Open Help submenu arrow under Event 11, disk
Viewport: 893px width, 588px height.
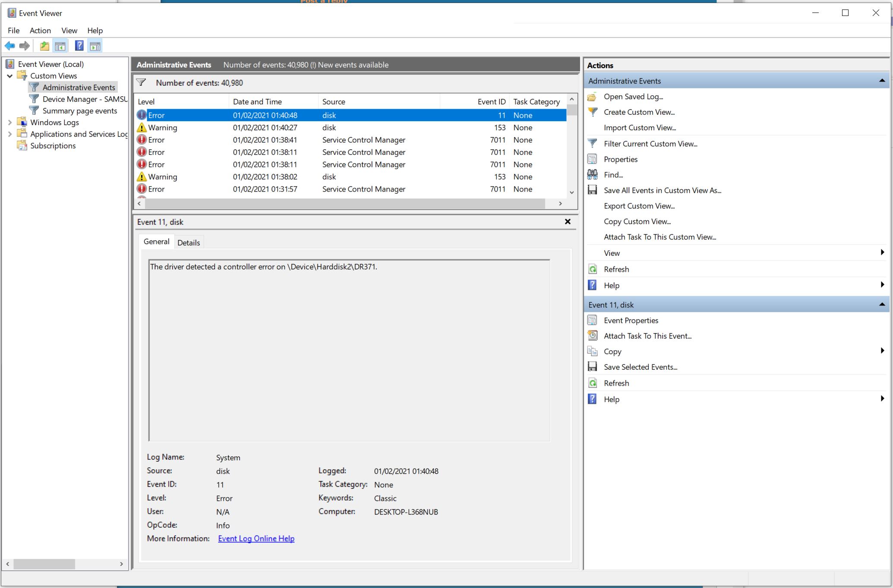click(882, 399)
